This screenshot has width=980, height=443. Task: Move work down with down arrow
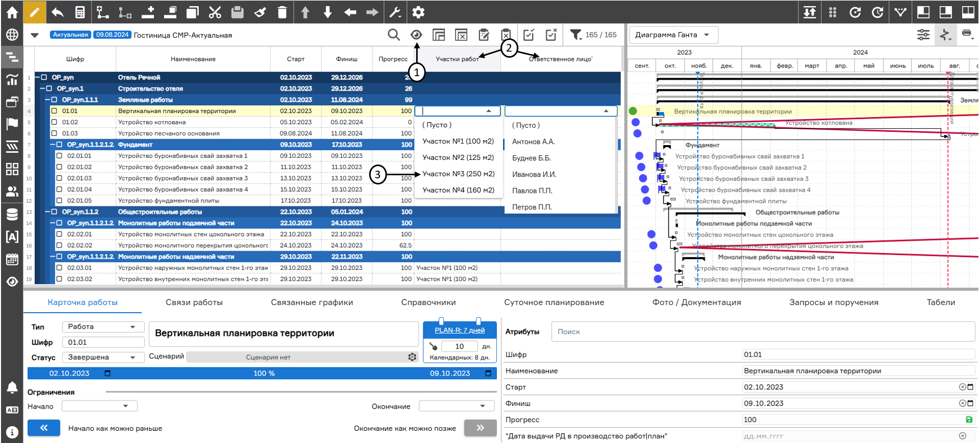pos(328,12)
